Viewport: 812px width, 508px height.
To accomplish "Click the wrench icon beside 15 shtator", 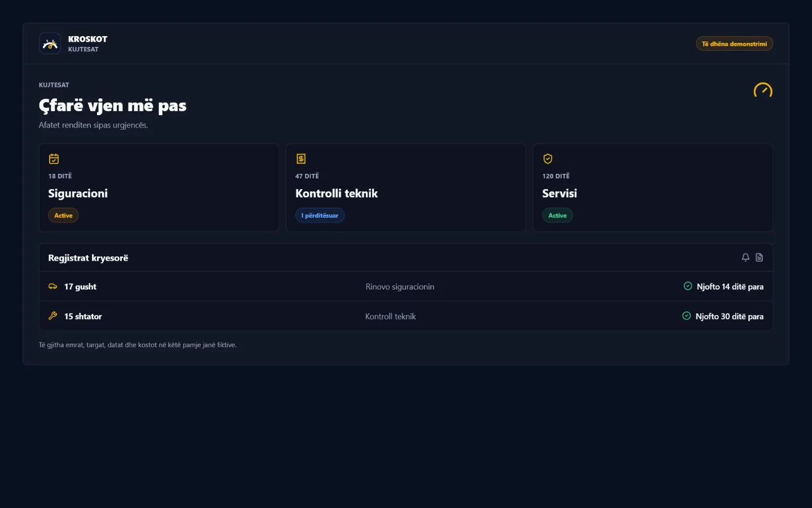I will click(x=53, y=316).
